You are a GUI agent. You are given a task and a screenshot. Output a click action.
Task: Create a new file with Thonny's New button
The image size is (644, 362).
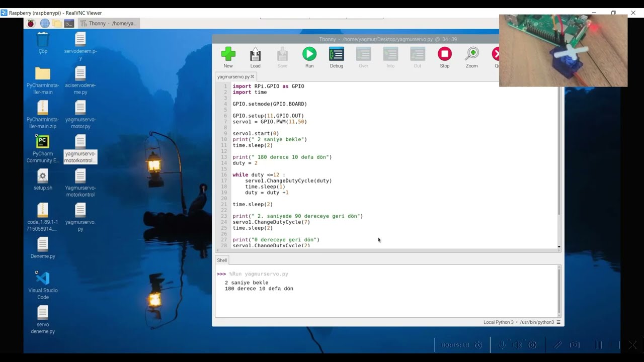click(228, 58)
